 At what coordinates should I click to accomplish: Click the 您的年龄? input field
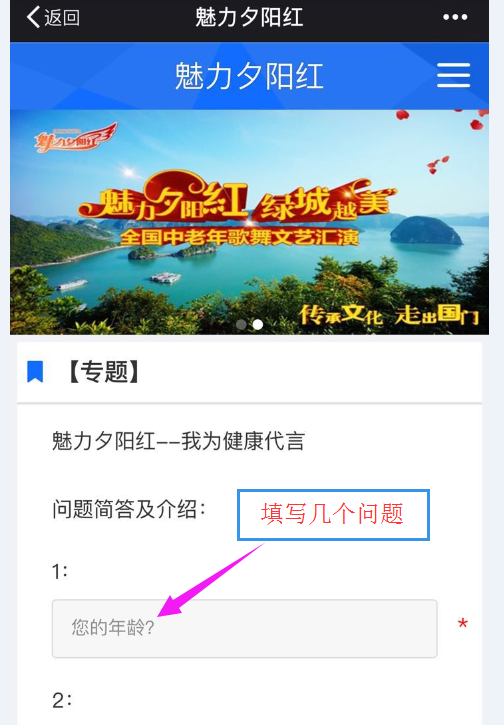(x=245, y=628)
